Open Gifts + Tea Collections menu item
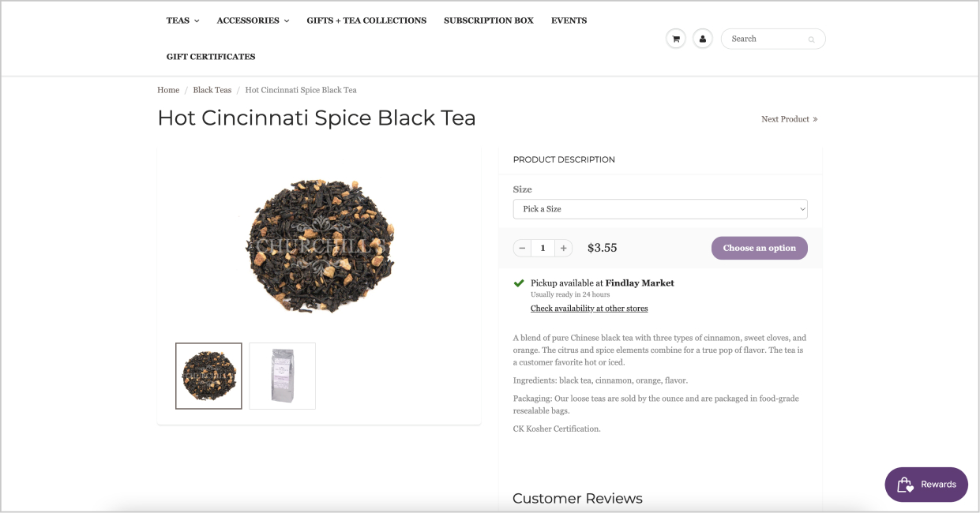The width and height of the screenshot is (980, 513). [x=366, y=21]
